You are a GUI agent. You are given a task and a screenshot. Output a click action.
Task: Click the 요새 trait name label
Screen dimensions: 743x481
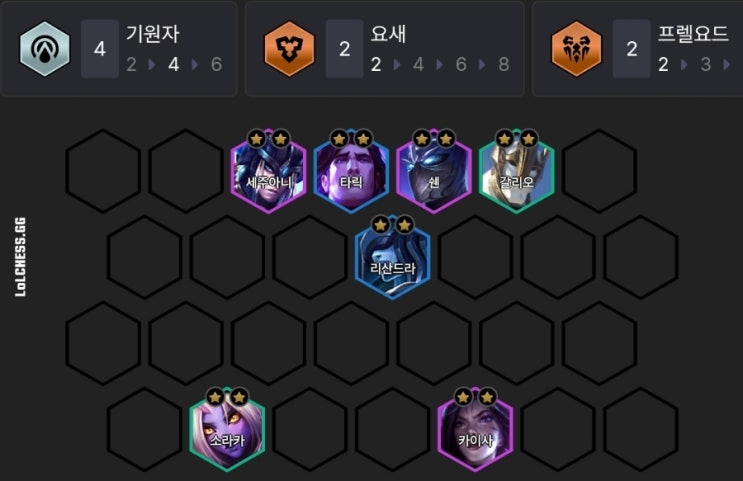388,34
